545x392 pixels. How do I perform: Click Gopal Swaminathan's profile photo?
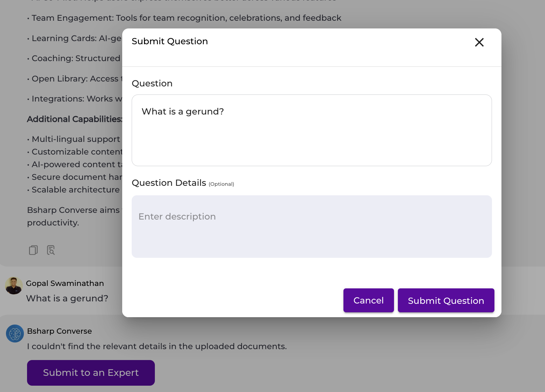[14, 286]
